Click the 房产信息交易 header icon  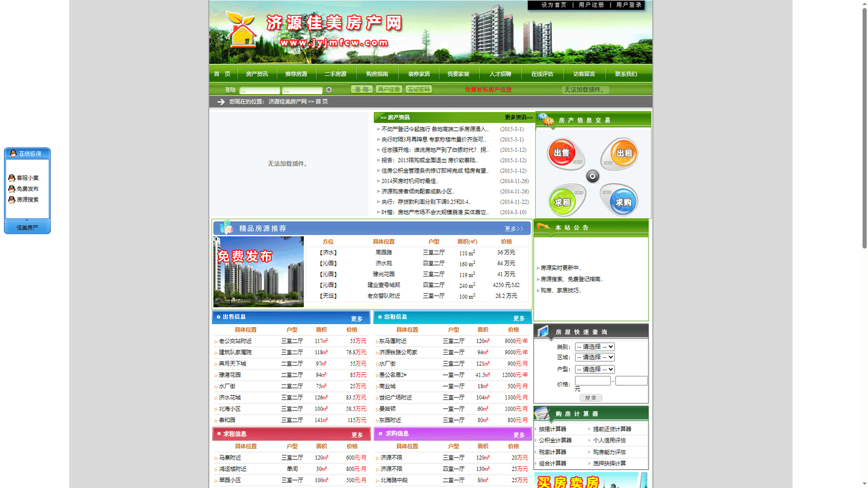(x=546, y=120)
